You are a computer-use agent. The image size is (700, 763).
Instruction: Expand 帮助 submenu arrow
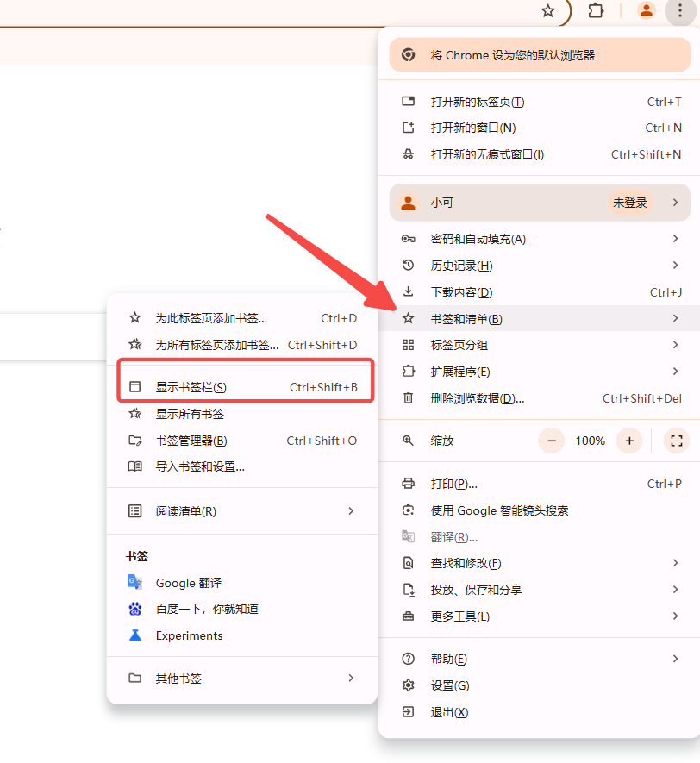coord(675,659)
